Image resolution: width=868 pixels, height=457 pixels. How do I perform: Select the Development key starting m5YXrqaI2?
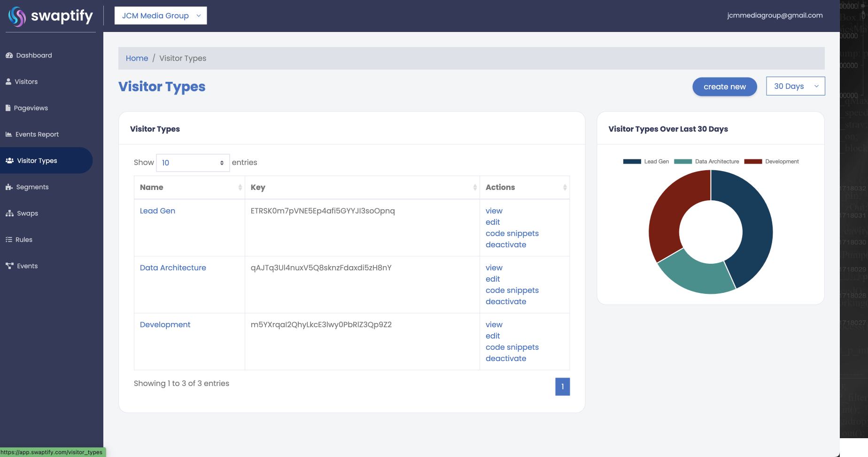(321, 325)
